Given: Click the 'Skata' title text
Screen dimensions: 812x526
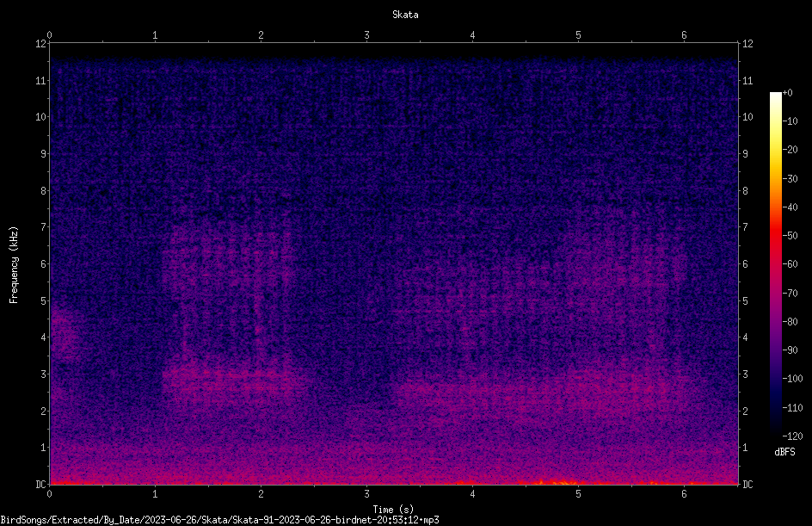Looking at the screenshot, I should (x=405, y=15).
